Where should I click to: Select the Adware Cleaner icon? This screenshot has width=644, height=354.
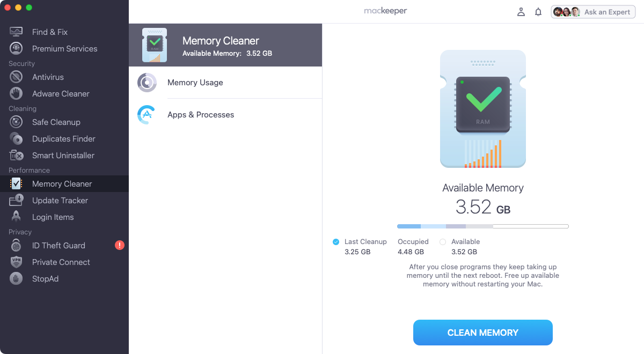click(17, 93)
